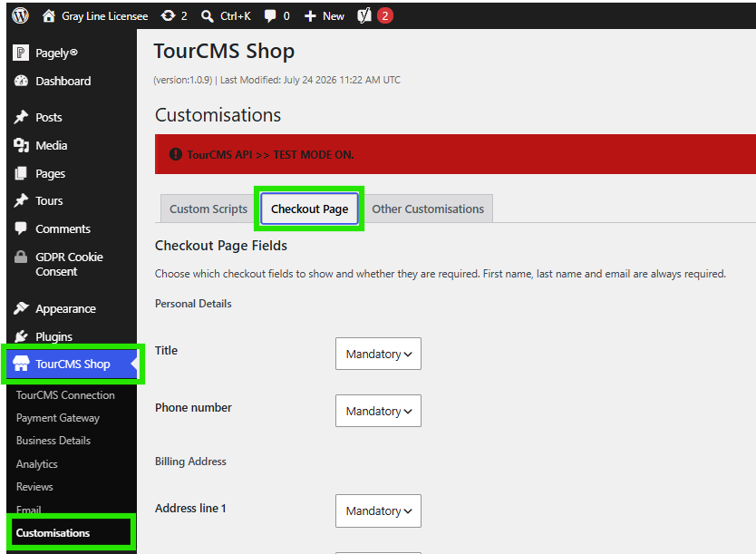Open the Posts menu label
The width and height of the screenshot is (756, 554).
[49, 117]
